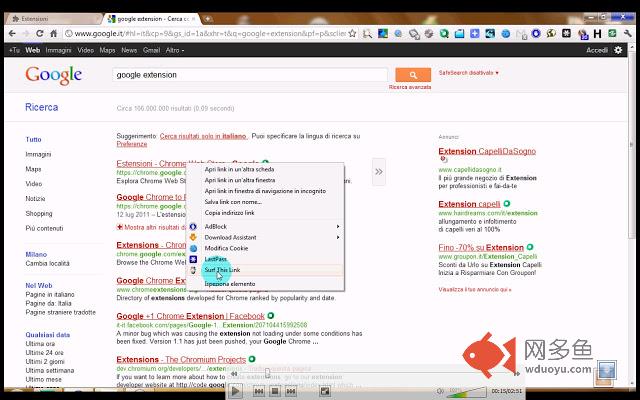Click the Google logo
This screenshot has width=640, height=400.
click(x=53, y=75)
